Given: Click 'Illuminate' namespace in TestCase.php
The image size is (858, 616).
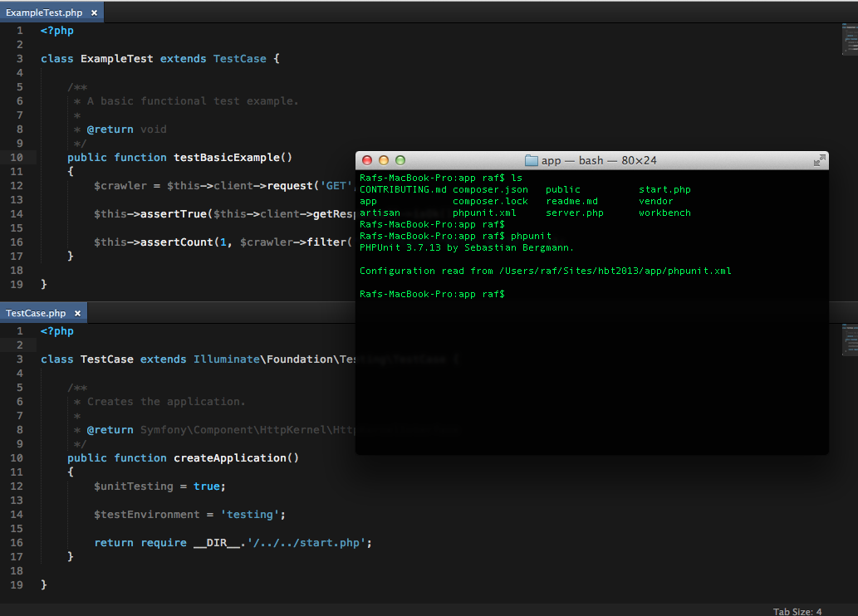Looking at the screenshot, I should tap(227, 359).
